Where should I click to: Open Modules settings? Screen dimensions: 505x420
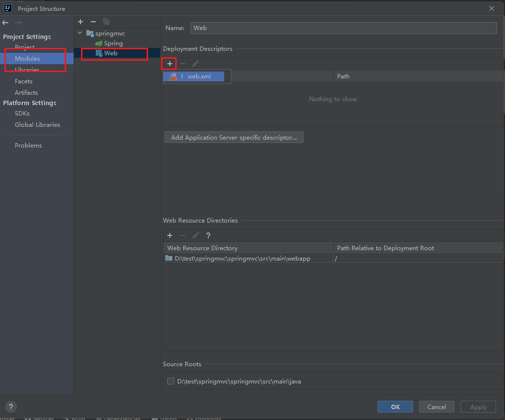point(27,59)
